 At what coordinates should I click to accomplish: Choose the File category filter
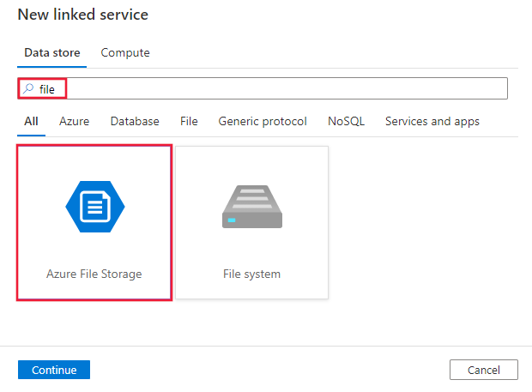click(189, 122)
